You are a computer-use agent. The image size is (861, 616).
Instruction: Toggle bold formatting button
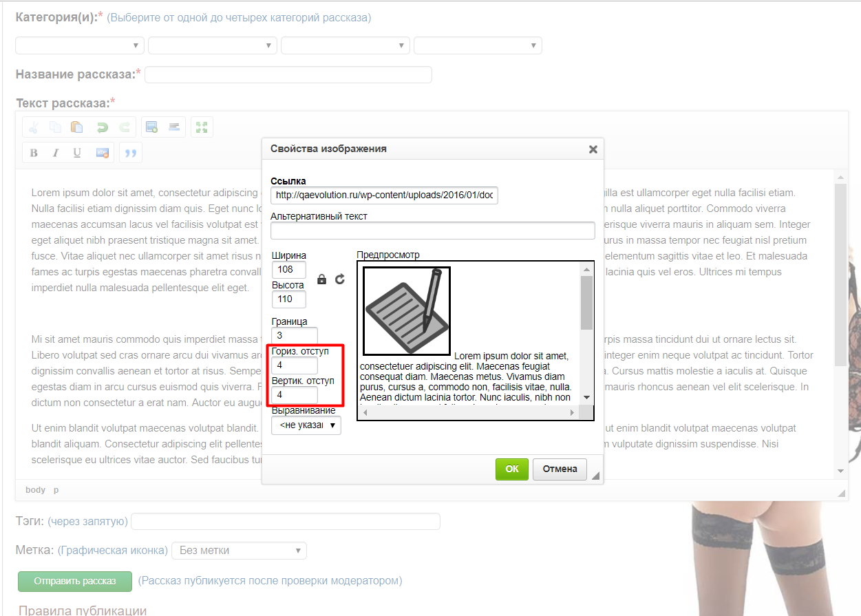click(34, 153)
